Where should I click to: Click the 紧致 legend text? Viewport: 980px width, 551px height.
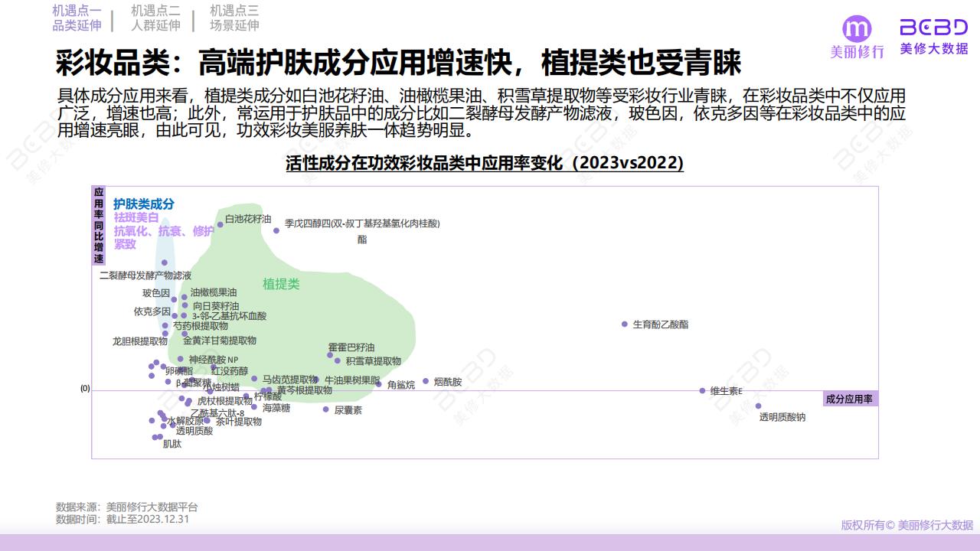pyautogui.click(x=125, y=244)
